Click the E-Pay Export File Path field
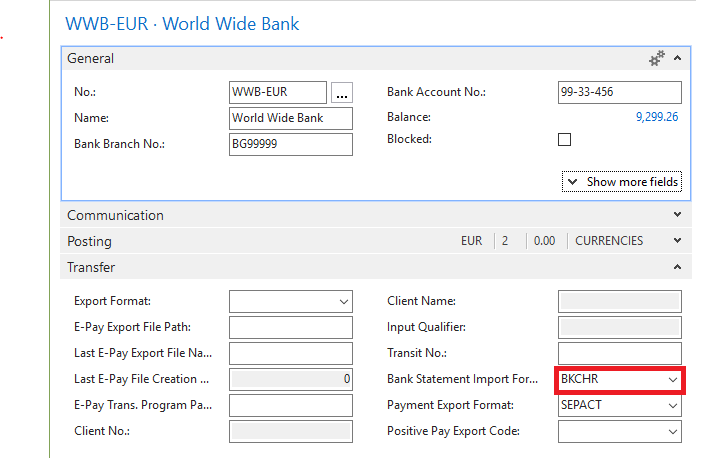 pos(290,327)
